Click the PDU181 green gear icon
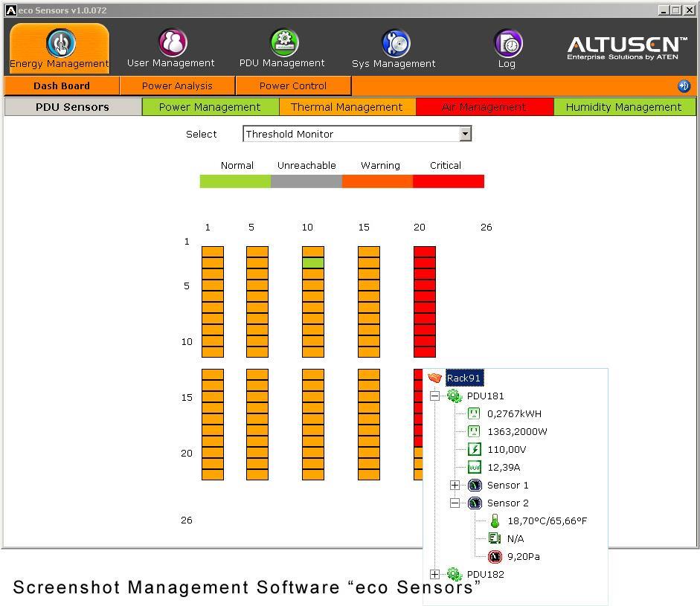This screenshot has width=700, height=606. tap(455, 396)
